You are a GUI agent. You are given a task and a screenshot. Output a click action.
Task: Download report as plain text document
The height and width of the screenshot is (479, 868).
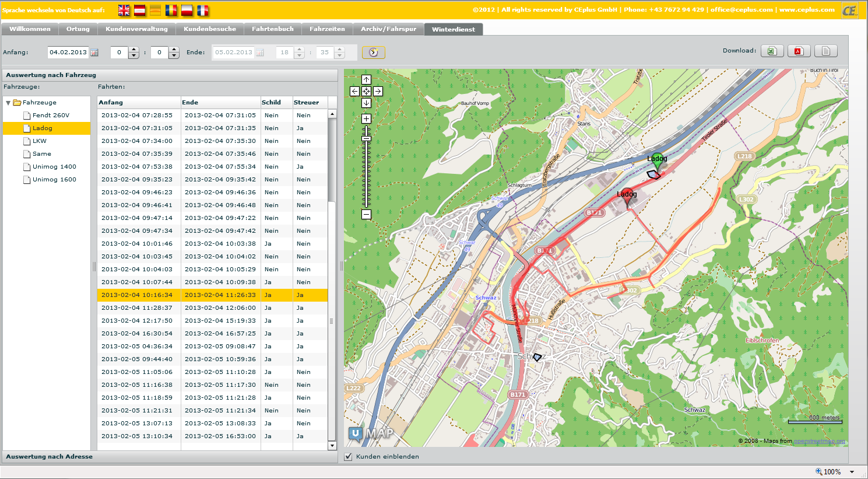point(825,51)
